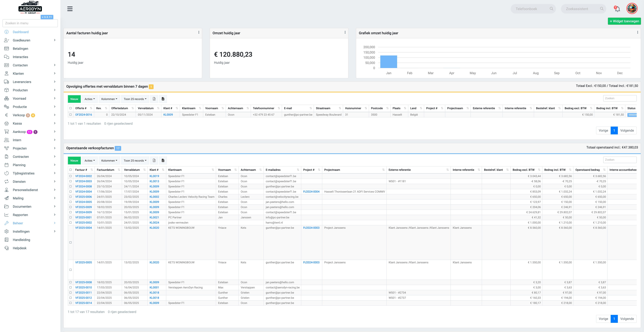Open Kolommen dropdown in offertes table
The image size is (644, 332).
[109, 99]
